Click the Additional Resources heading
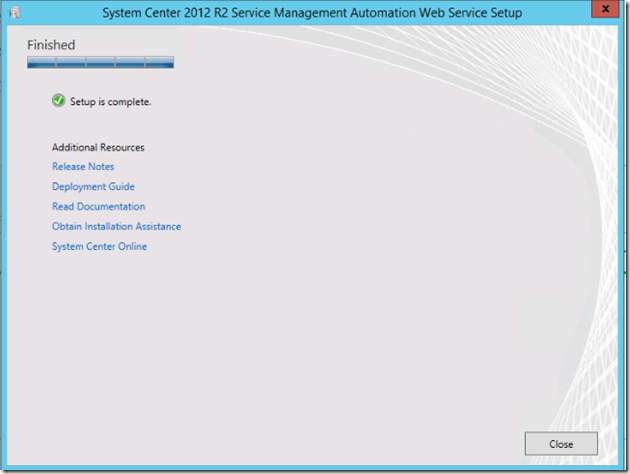 click(98, 147)
